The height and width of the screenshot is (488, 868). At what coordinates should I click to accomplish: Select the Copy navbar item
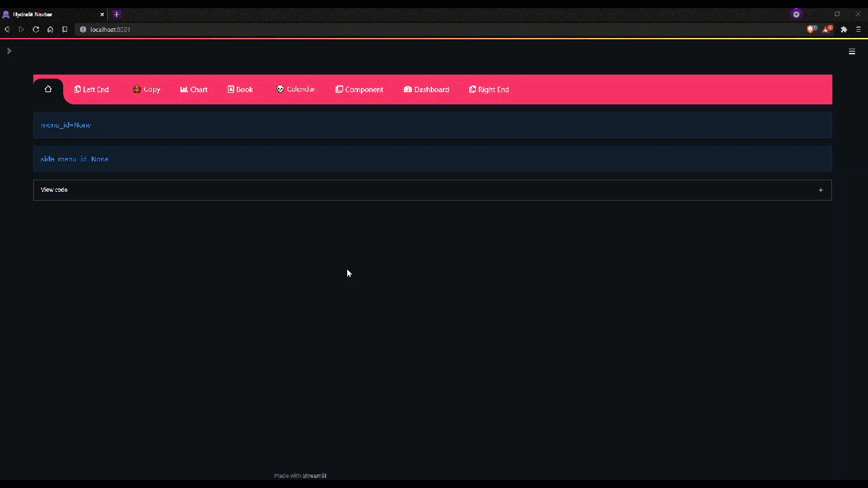click(x=146, y=89)
